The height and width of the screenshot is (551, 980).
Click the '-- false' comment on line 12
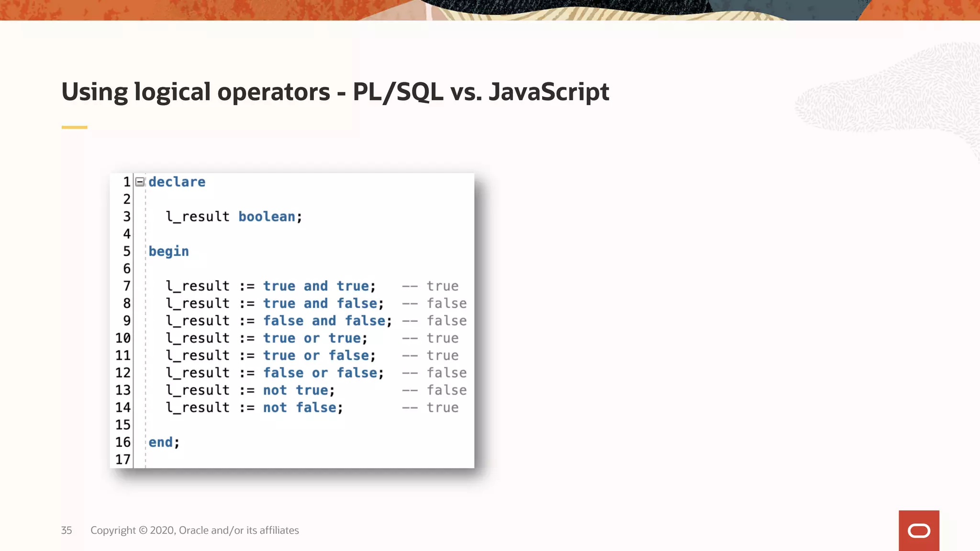tap(434, 373)
